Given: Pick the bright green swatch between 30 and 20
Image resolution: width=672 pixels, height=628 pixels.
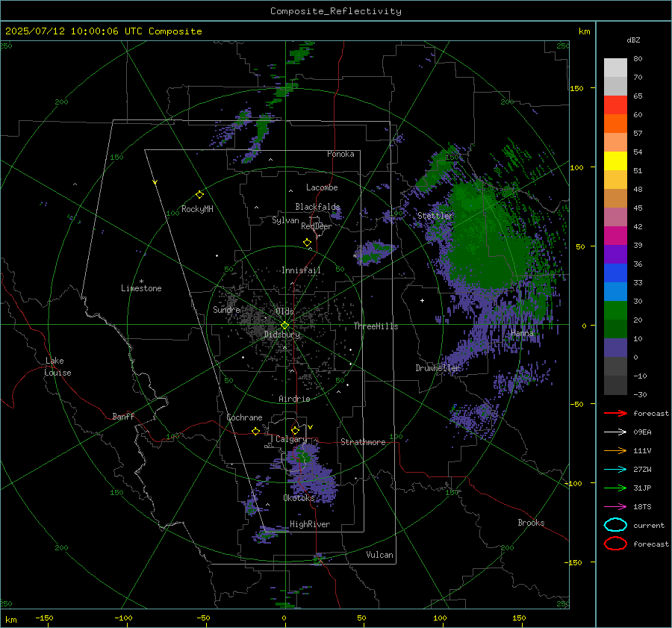Looking at the screenshot, I should 615,310.
